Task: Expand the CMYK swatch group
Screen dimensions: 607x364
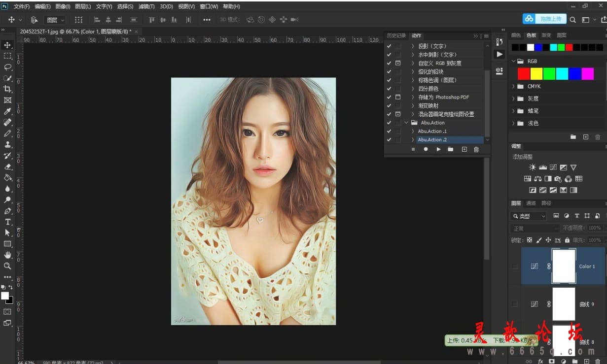Action: [513, 86]
